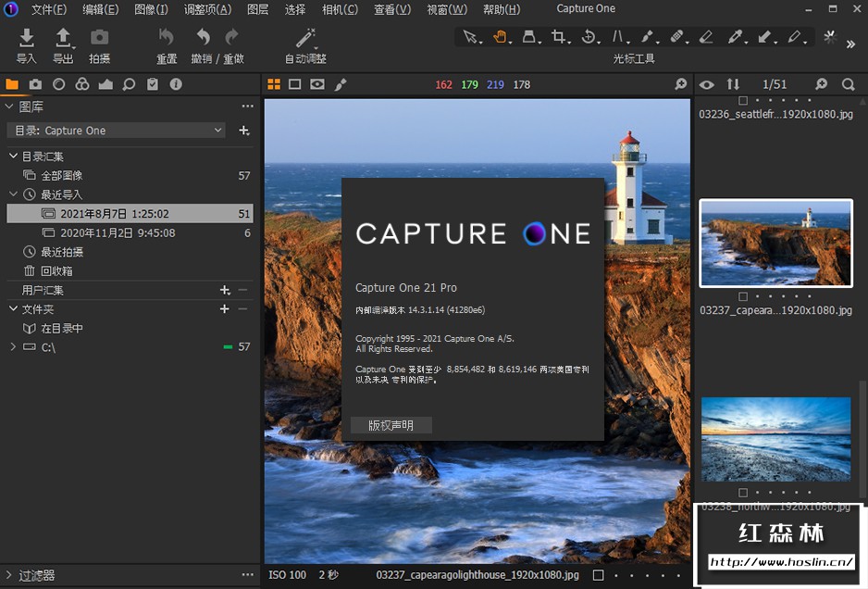Click the 导入 (Import) toolbar icon
Image resolution: width=868 pixels, height=589 pixels.
(x=27, y=38)
